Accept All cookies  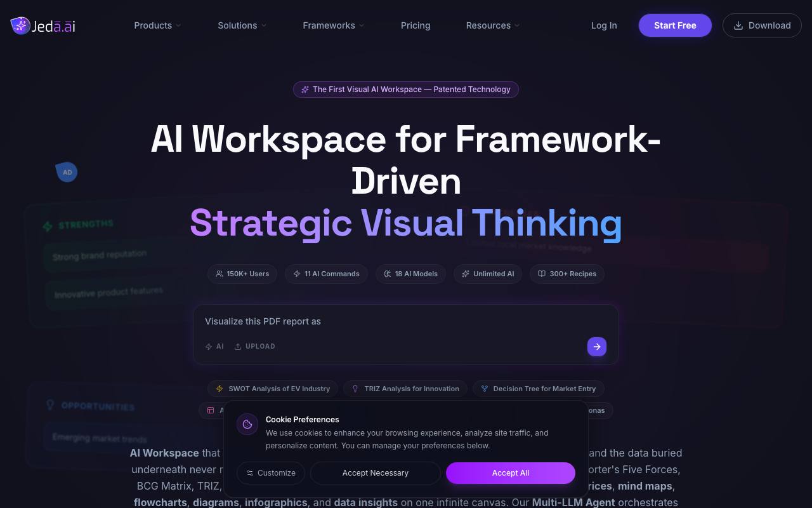point(511,473)
